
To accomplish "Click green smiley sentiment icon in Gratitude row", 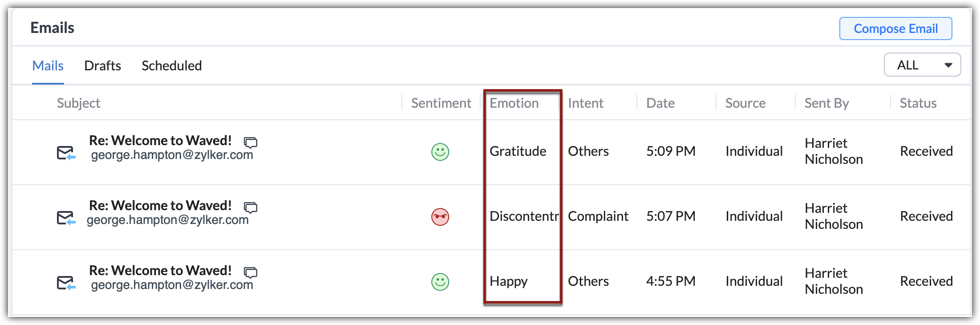I will (440, 152).
